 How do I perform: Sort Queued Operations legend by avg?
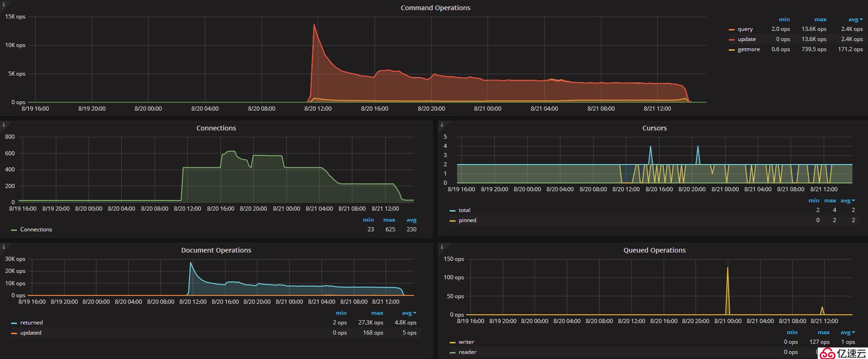click(x=848, y=332)
